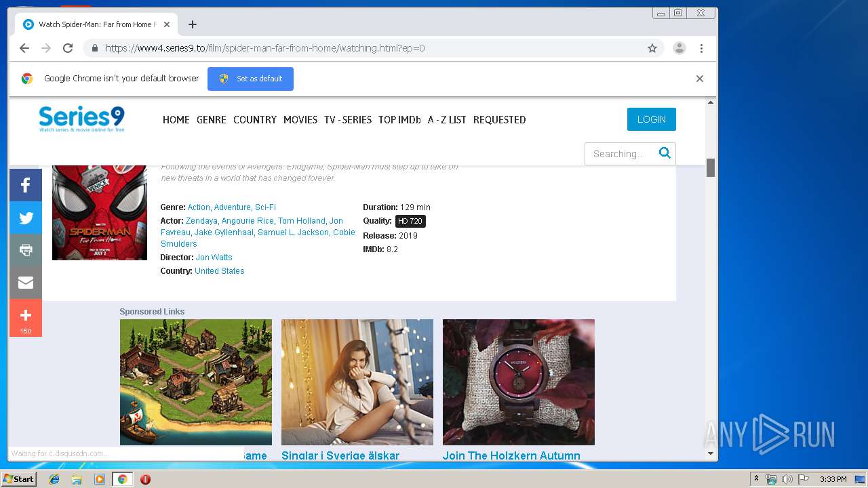The image size is (868, 488).
Task: Open actor link Angourie Rice
Action: coord(247,221)
